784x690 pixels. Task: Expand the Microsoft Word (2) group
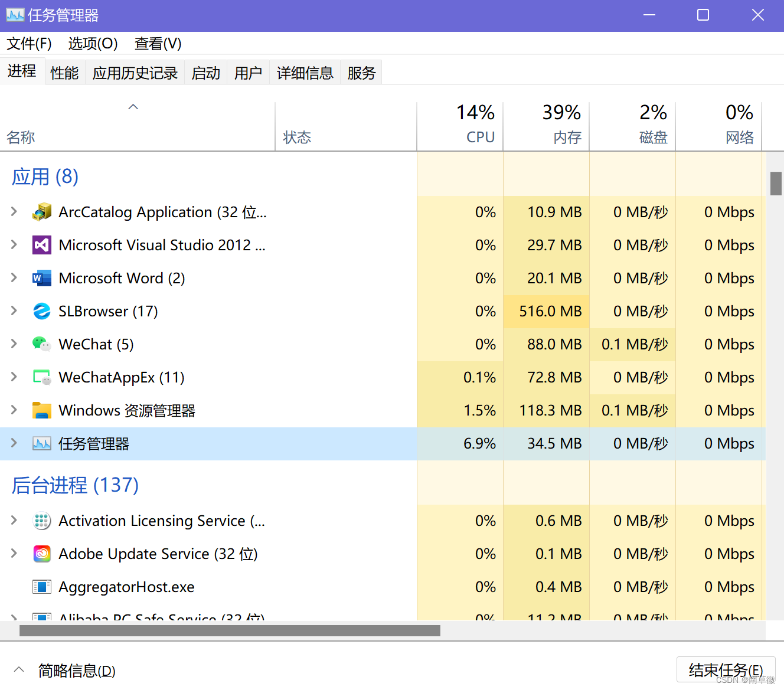pyautogui.click(x=14, y=277)
